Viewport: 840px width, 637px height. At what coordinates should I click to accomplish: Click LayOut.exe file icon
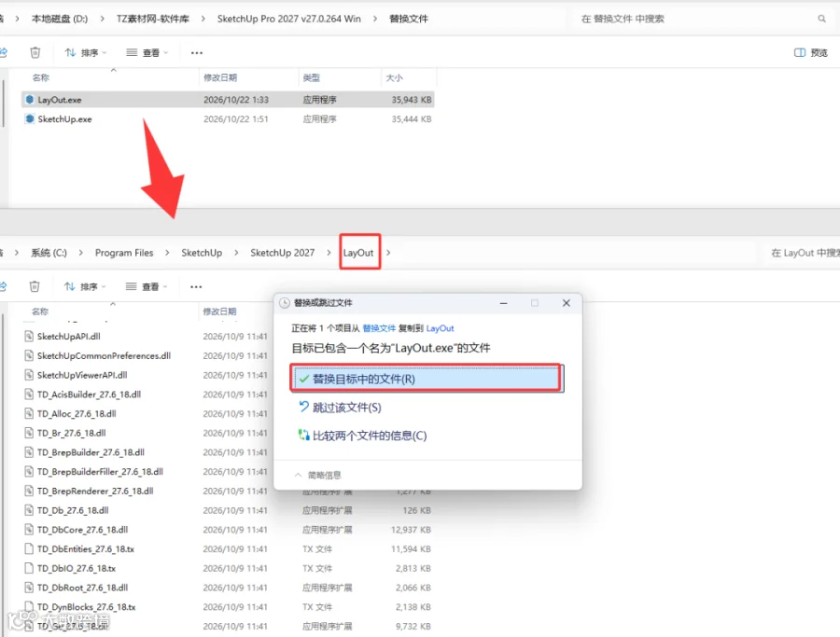[x=30, y=100]
